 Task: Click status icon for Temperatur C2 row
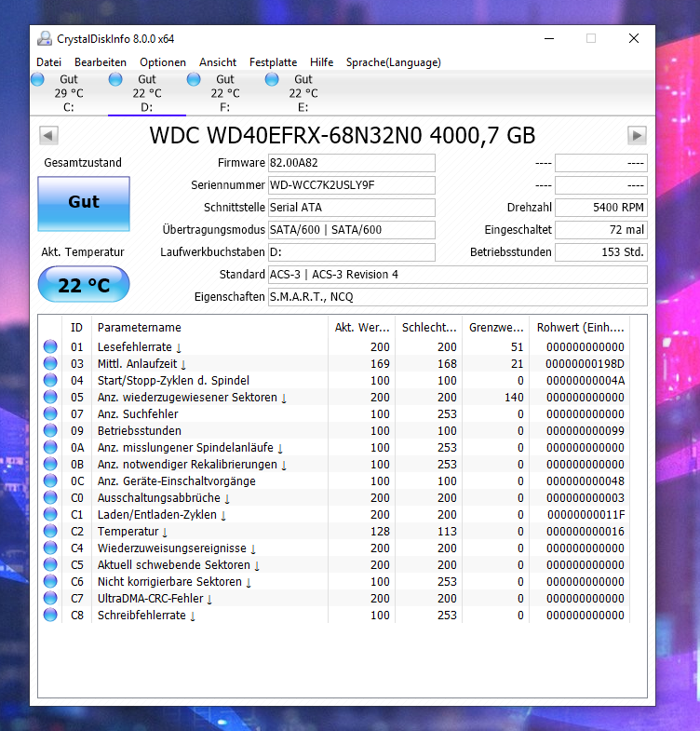[50, 531]
